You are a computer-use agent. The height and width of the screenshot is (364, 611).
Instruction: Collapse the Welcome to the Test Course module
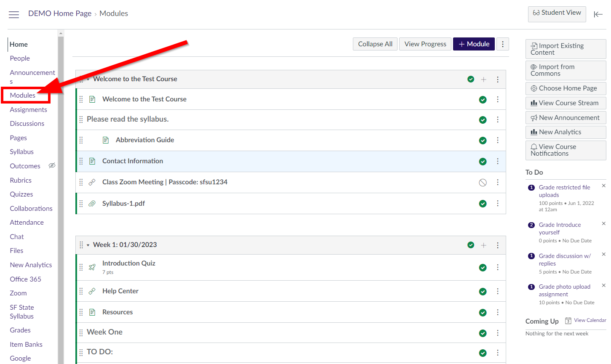[88, 79]
